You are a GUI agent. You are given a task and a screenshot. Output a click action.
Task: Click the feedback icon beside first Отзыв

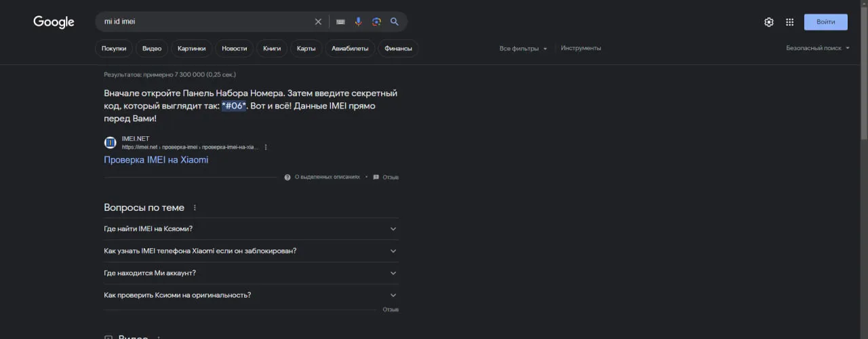pyautogui.click(x=376, y=177)
